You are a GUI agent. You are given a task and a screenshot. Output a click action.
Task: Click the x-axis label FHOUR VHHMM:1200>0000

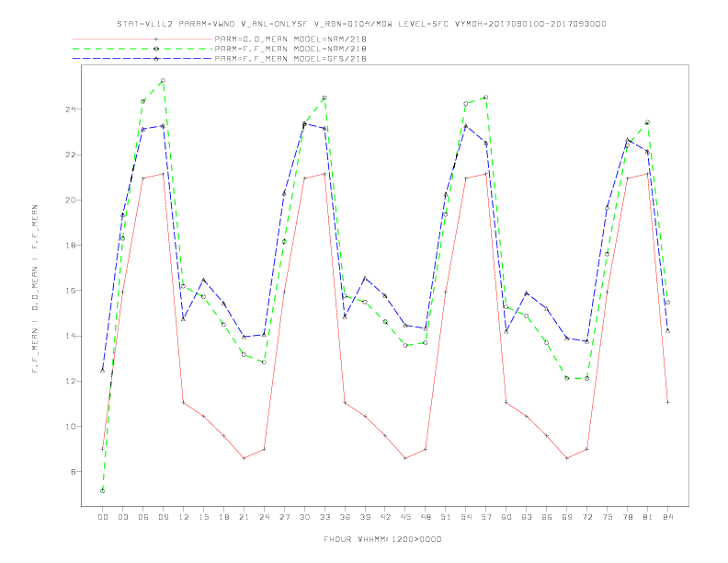coord(382,539)
